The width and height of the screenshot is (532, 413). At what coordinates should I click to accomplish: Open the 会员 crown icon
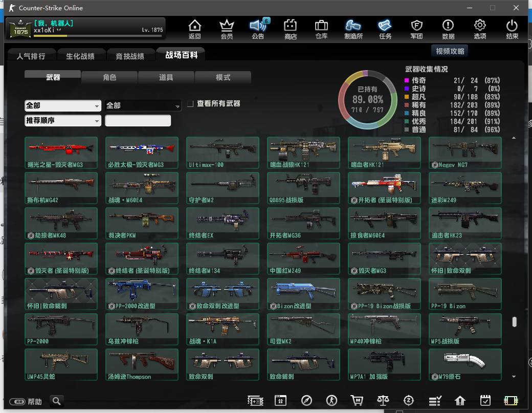[227, 29]
